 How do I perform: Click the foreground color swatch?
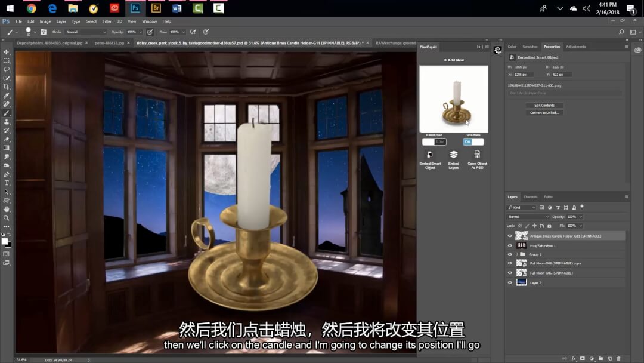(5, 241)
